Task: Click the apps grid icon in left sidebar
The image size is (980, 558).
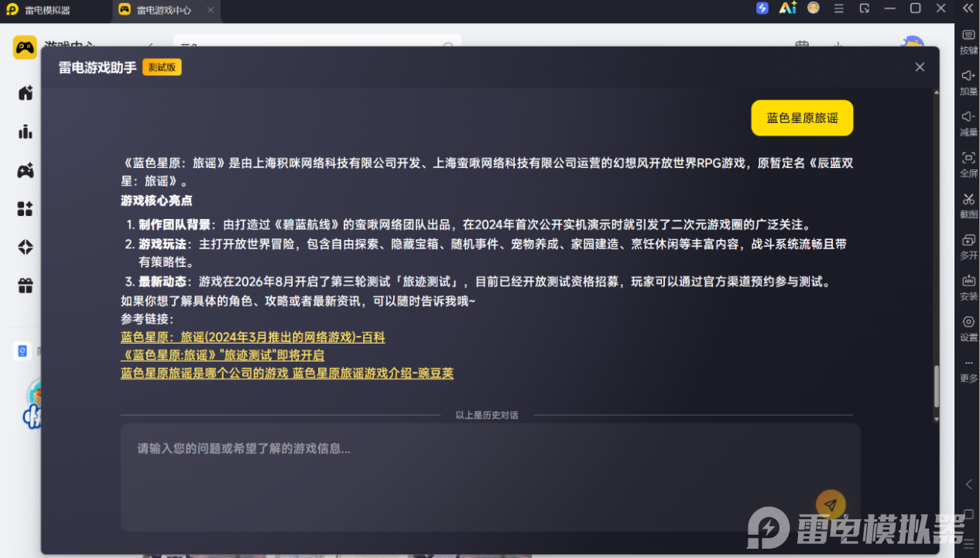Action: click(26, 209)
